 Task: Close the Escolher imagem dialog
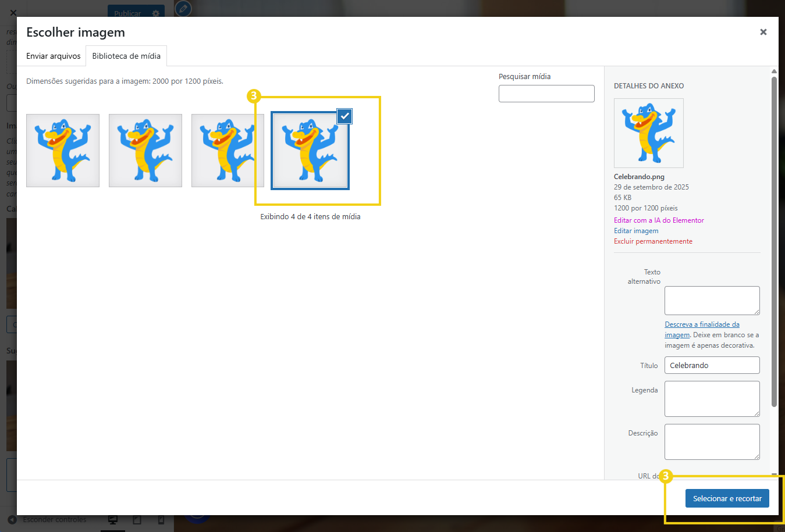[x=763, y=32]
